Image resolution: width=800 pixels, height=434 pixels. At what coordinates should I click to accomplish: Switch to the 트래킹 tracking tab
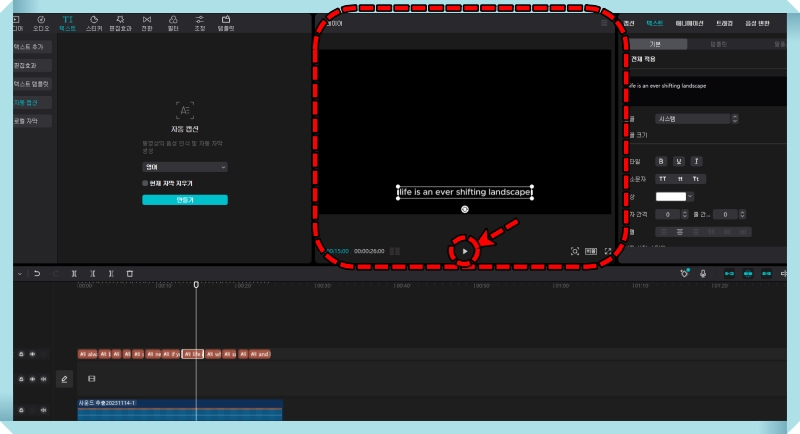pos(724,23)
